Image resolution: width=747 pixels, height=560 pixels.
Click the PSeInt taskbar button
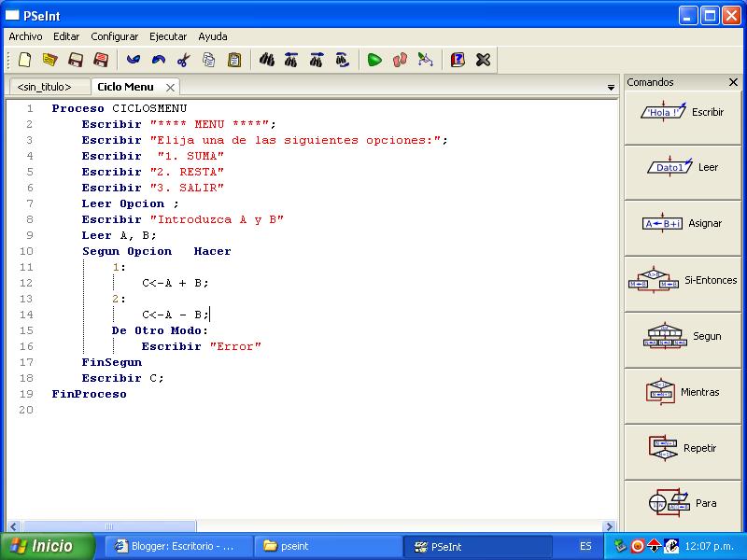478,546
